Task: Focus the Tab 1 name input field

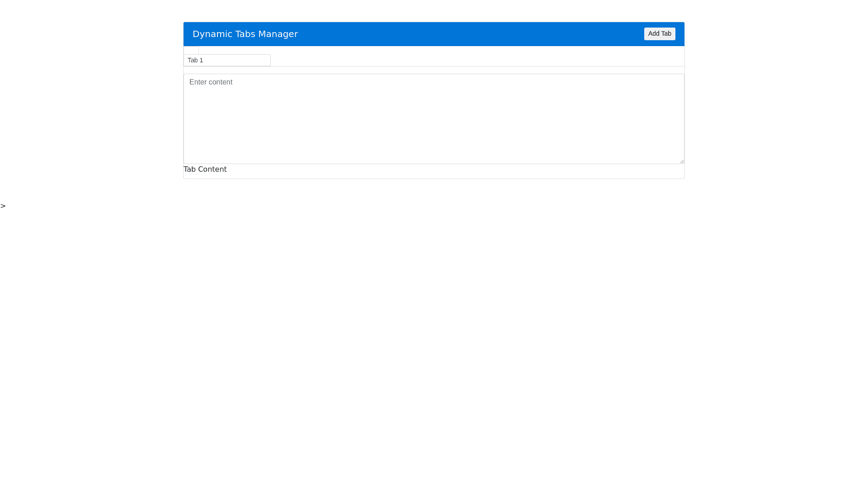Action: click(x=227, y=60)
